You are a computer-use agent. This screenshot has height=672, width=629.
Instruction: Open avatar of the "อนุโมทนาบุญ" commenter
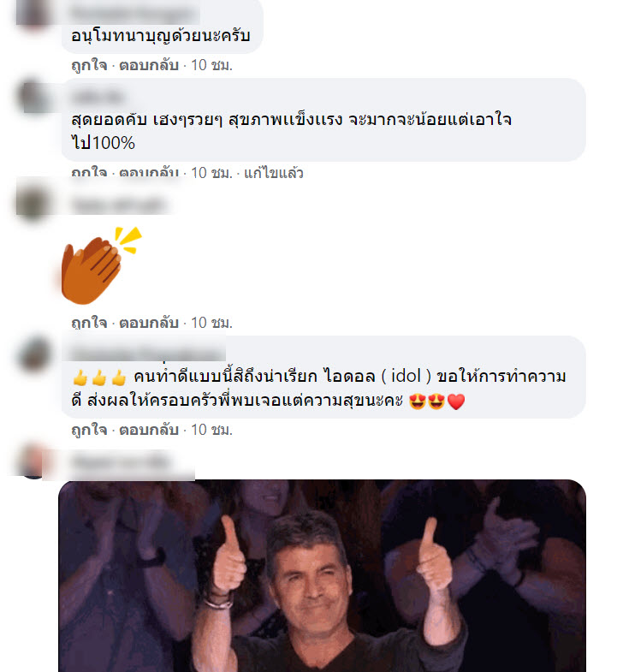33,13
